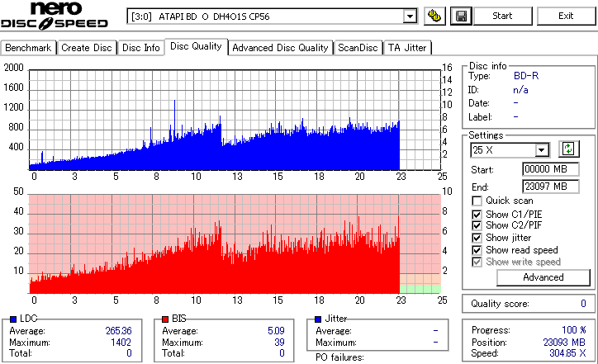
Task: Click the blue LDC graph area
Action: pyautogui.click(x=235, y=120)
